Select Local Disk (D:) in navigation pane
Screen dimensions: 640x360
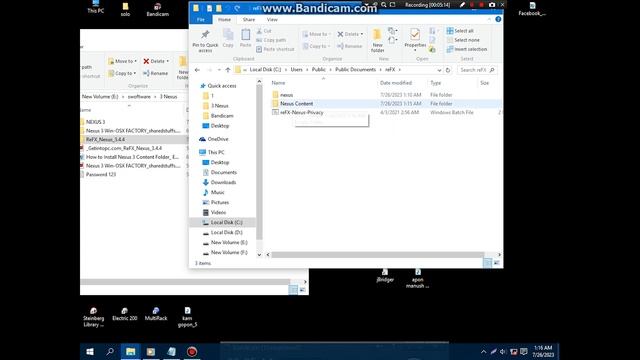point(227,233)
